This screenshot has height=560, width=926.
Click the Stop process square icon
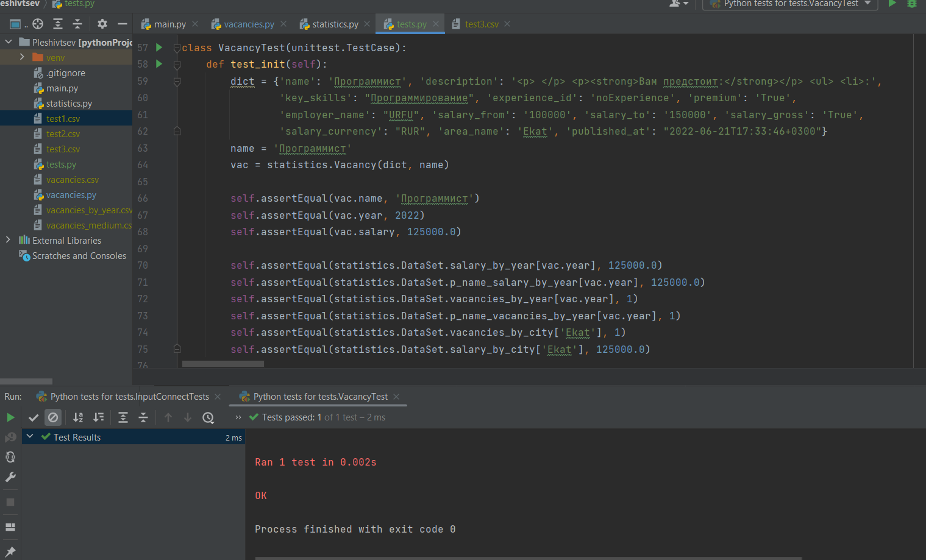tap(10, 502)
